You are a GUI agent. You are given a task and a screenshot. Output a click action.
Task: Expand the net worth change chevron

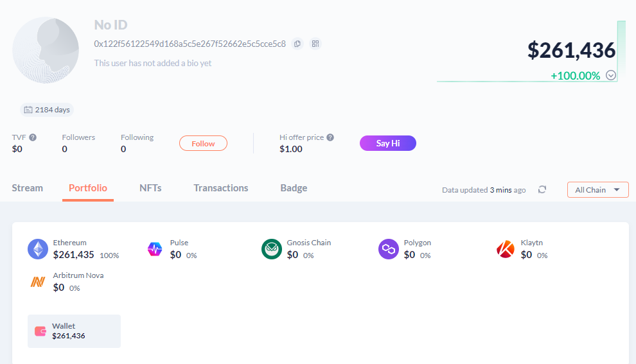point(611,75)
